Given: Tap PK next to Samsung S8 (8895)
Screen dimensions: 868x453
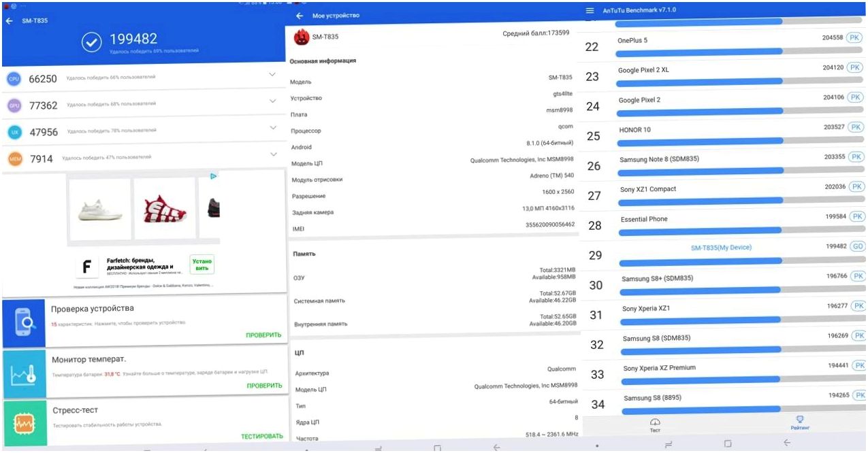Looking at the screenshot, I should click(x=860, y=395).
